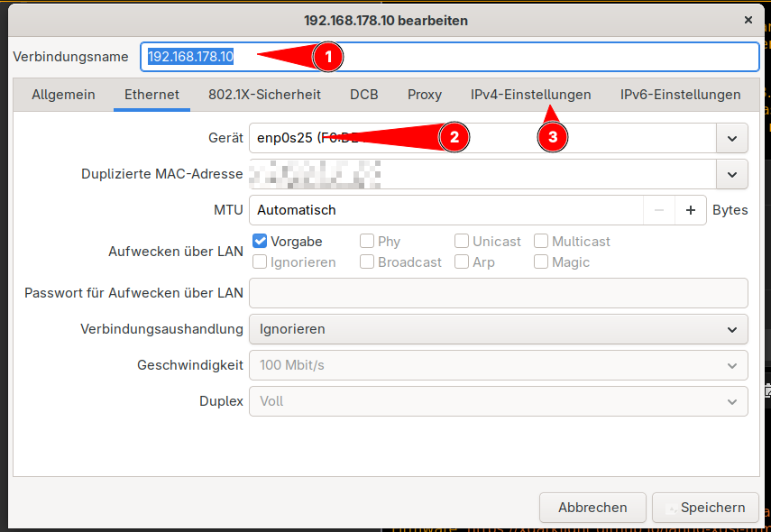Check the Broadcast option
The width and height of the screenshot is (771, 532).
point(368,261)
